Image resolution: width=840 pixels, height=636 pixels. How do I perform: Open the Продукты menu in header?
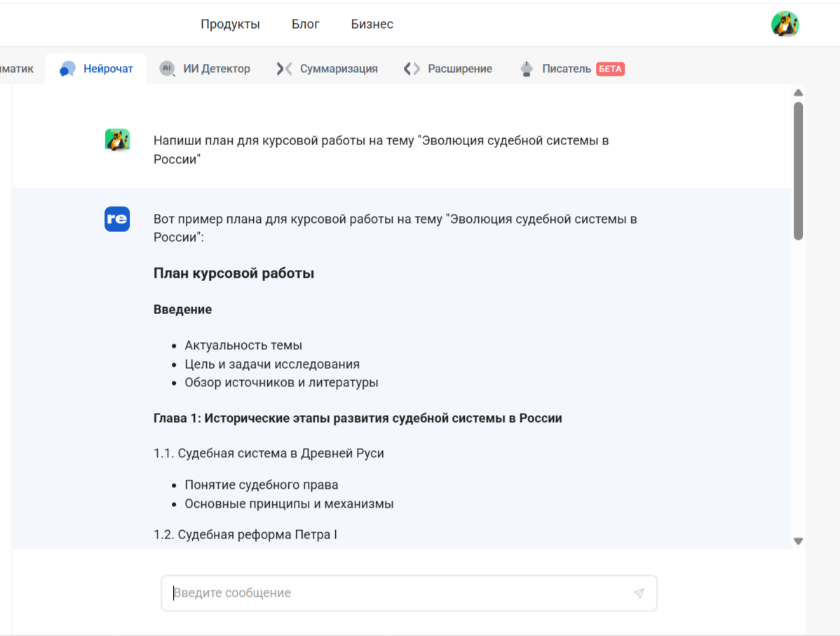(x=230, y=25)
